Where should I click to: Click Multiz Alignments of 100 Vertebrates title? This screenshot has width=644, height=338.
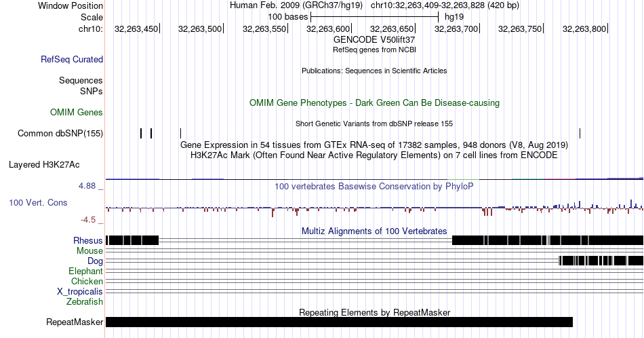(x=374, y=231)
